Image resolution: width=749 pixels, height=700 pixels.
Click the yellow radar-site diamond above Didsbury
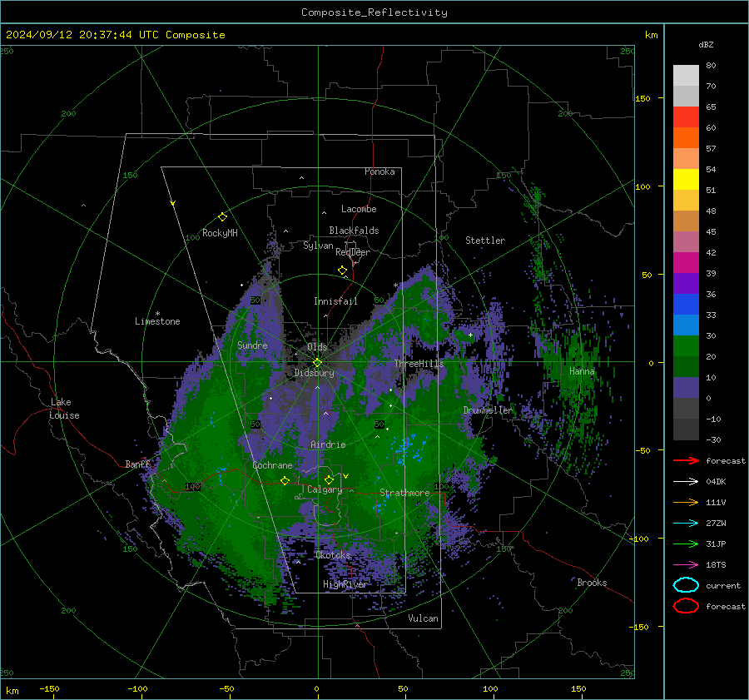point(317,363)
